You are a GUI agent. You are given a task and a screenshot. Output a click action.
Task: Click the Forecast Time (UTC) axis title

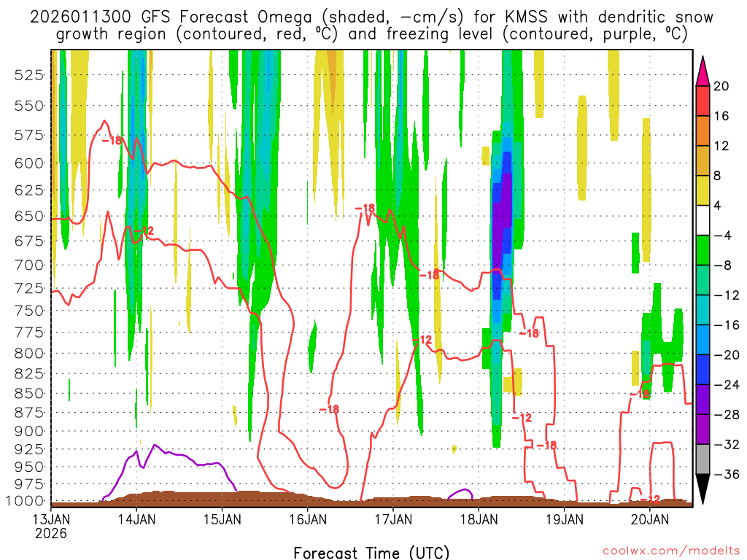coord(371,552)
